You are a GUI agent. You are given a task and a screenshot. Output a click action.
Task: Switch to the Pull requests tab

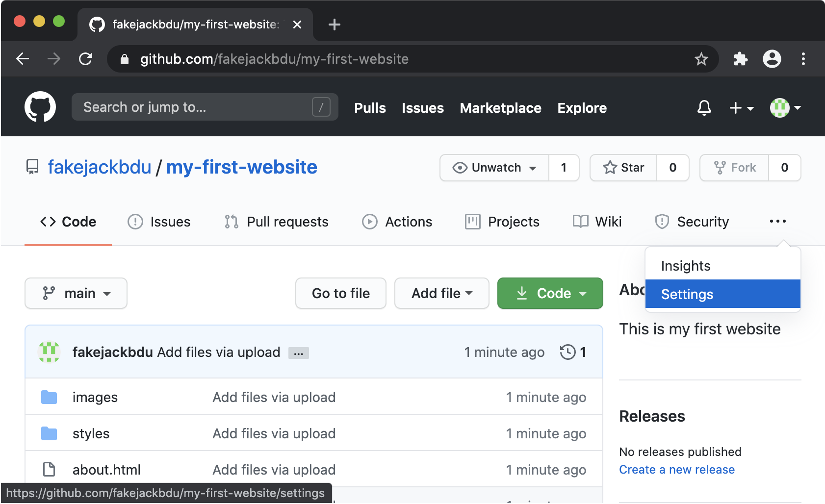coord(276,222)
